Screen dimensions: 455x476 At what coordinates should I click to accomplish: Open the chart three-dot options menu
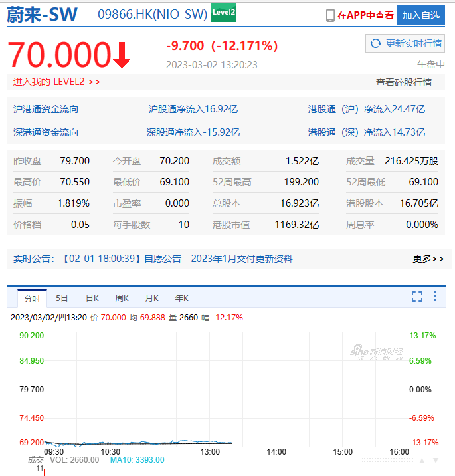pyautogui.click(x=435, y=297)
